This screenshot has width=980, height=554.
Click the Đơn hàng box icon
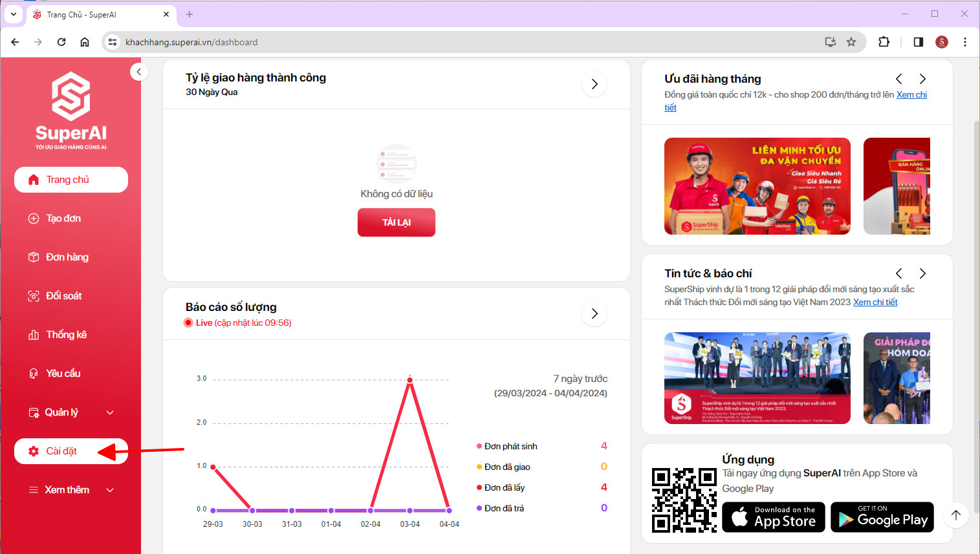tap(34, 257)
